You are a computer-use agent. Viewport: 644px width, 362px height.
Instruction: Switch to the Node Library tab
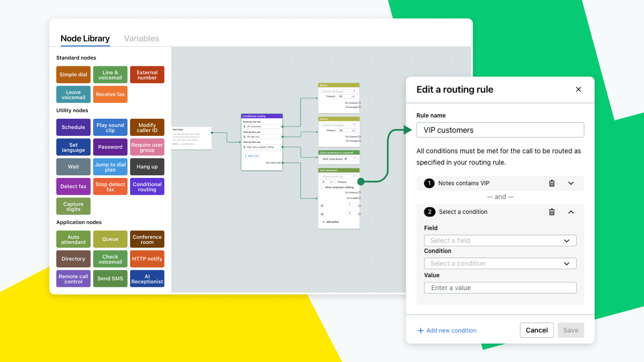click(85, 38)
